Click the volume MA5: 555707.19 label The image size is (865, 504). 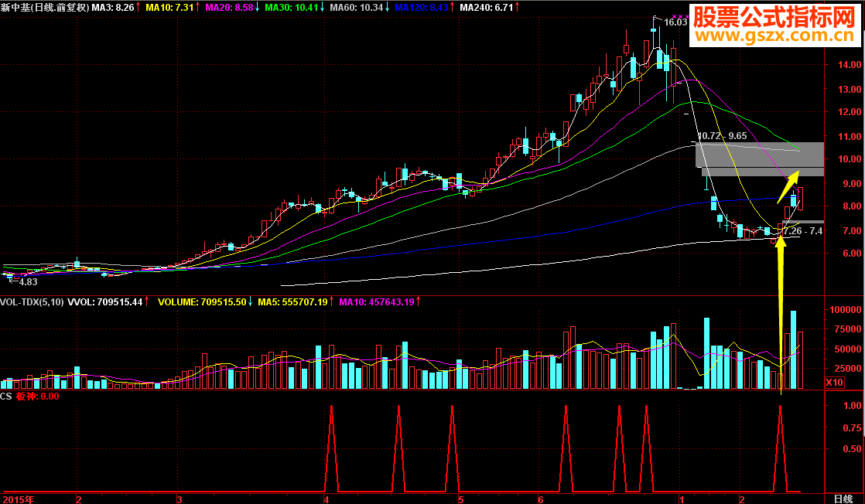point(292,301)
